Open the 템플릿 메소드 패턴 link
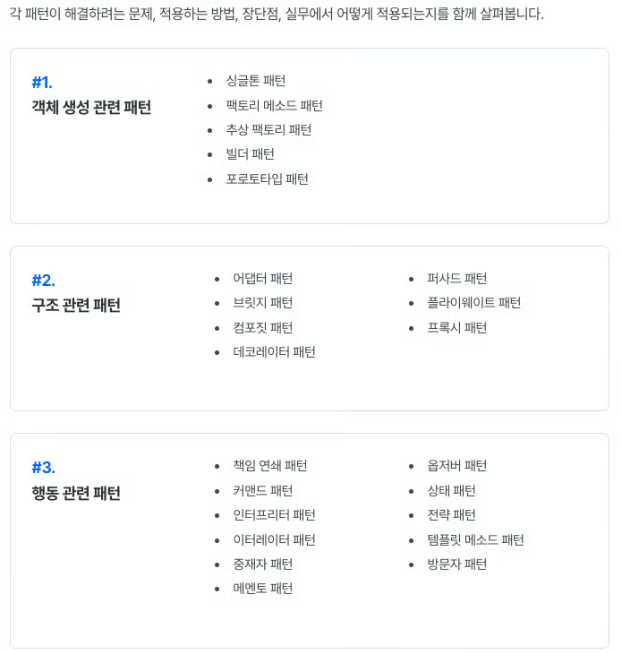The width and height of the screenshot is (622, 652). point(475,540)
